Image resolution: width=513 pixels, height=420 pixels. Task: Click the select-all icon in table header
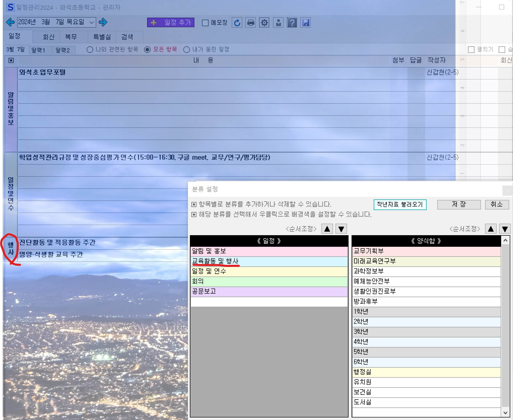tap(11, 60)
